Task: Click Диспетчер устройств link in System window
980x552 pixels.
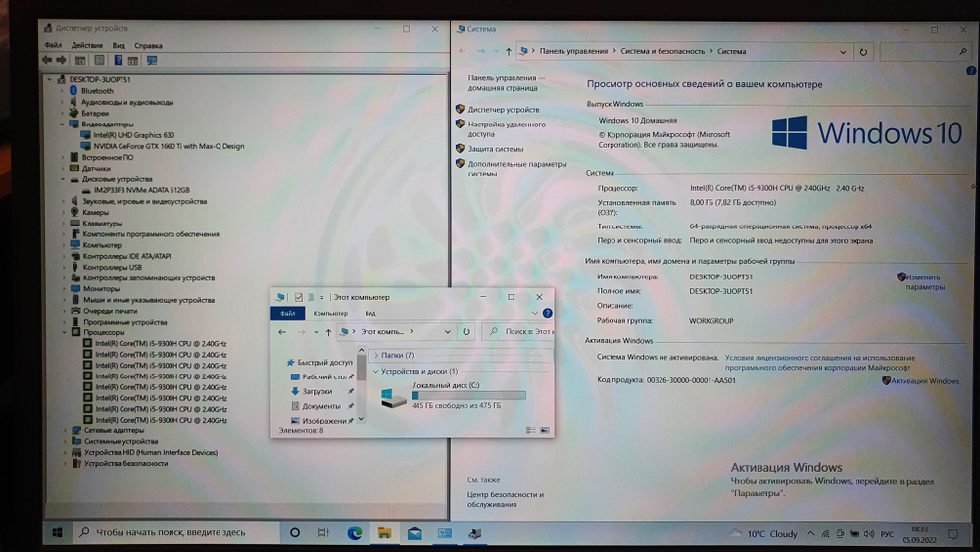Action: (503, 110)
